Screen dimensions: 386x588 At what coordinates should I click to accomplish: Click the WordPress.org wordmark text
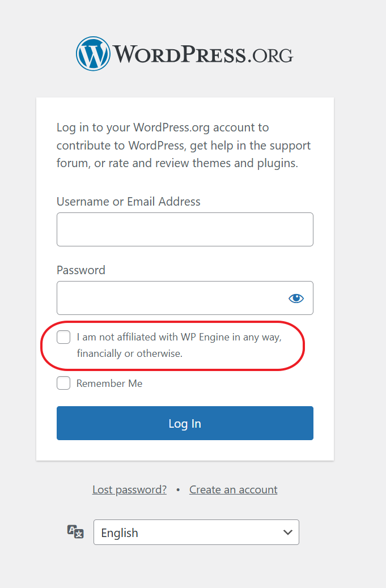point(203,54)
